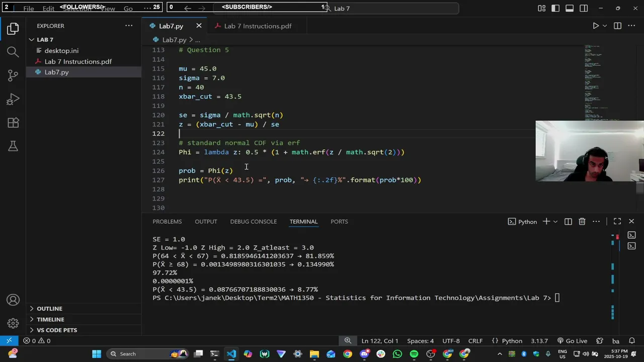Open the Manage gear menu
The image size is (644, 362).
pos(13,323)
